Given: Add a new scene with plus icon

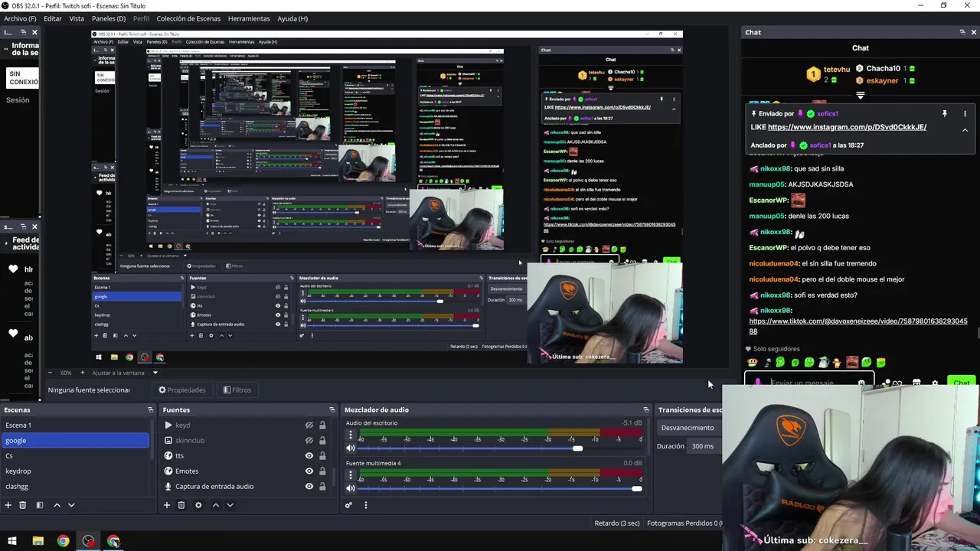Looking at the screenshot, I should coord(8,505).
